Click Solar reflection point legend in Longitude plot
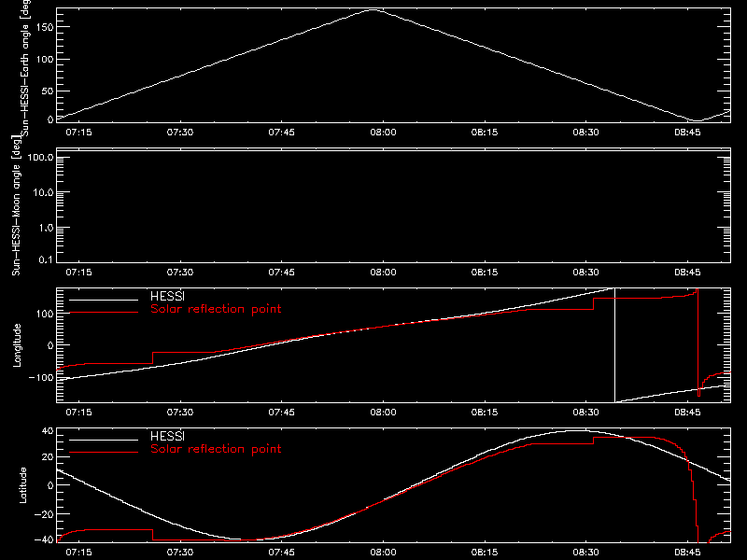747x560 pixels. click(x=216, y=309)
